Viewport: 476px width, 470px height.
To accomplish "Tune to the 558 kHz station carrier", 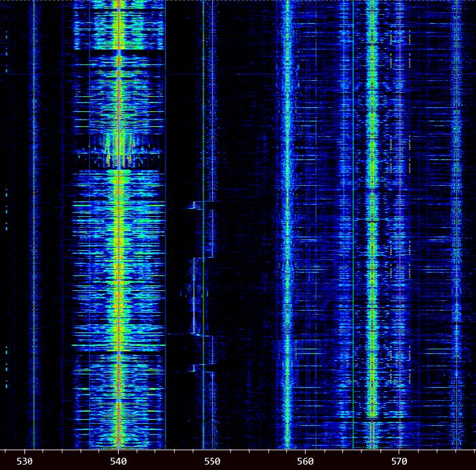I will 287,224.
